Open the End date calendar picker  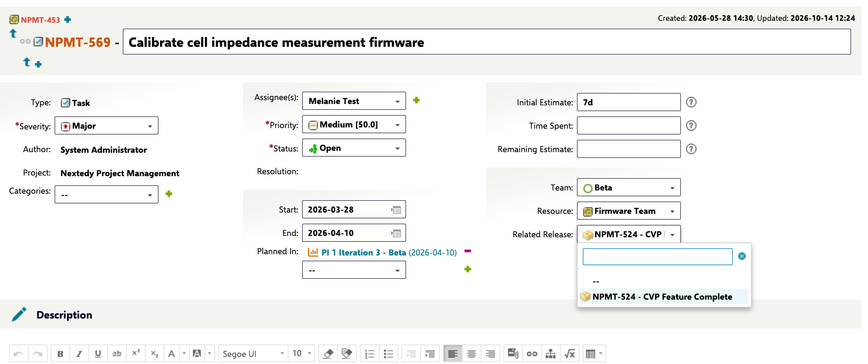coord(396,233)
